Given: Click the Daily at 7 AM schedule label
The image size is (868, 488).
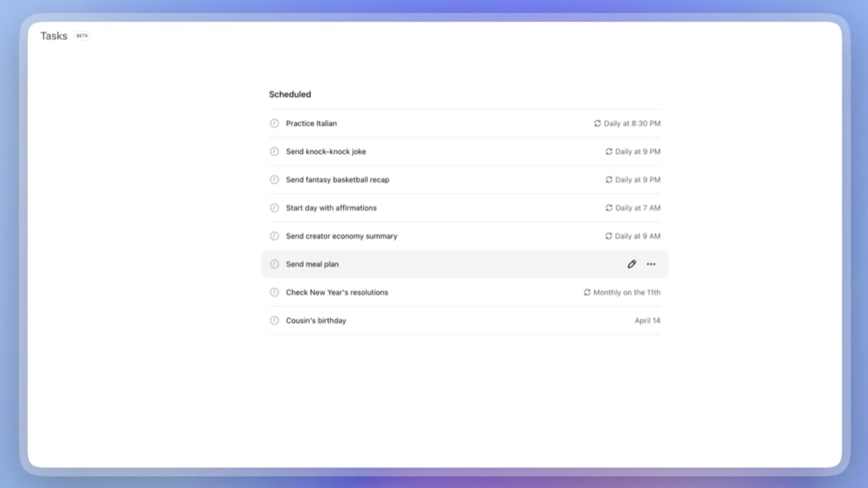Looking at the screenshot, I should click(x=637, y=208).
